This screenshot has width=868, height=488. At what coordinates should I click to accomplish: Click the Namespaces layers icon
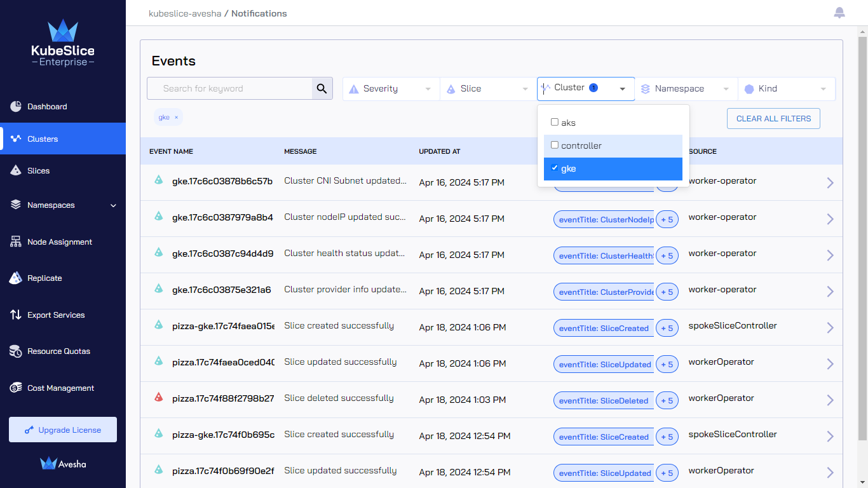coord(16,205)
